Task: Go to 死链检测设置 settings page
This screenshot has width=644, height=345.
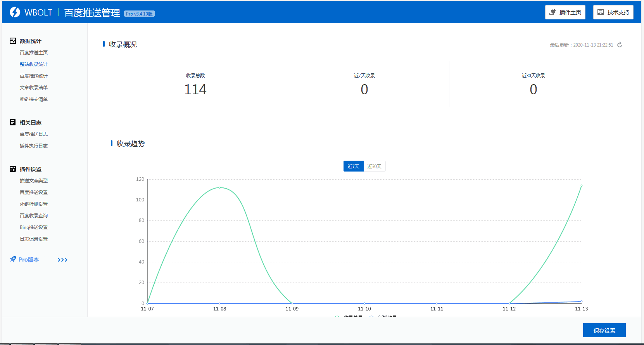Action: [34, 204]
